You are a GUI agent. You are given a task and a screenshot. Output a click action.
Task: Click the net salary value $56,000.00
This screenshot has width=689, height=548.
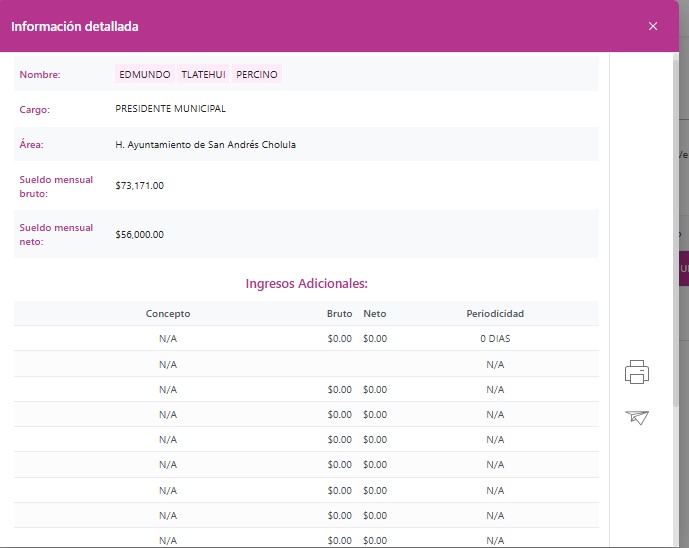[x=140, y=235]
